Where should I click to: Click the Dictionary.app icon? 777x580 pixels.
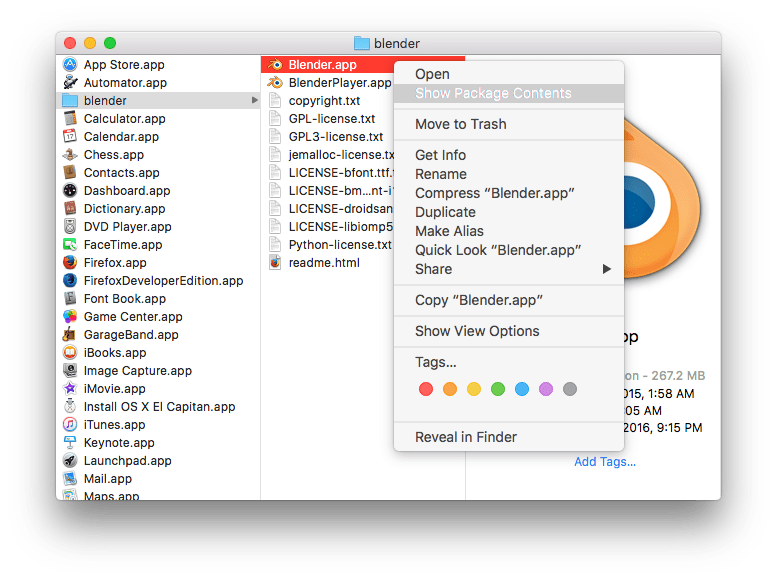coord(70,209)
